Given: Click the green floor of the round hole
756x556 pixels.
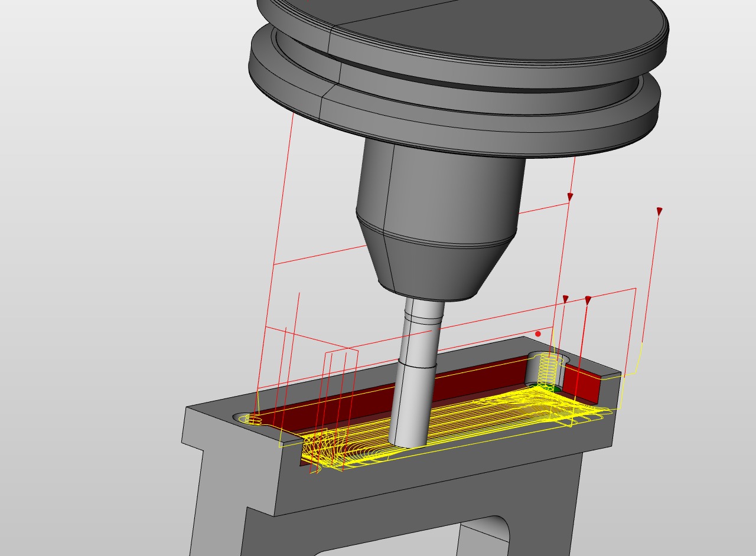Looking at the screenshot, I should pyautogui.click(x=548, y=388).
